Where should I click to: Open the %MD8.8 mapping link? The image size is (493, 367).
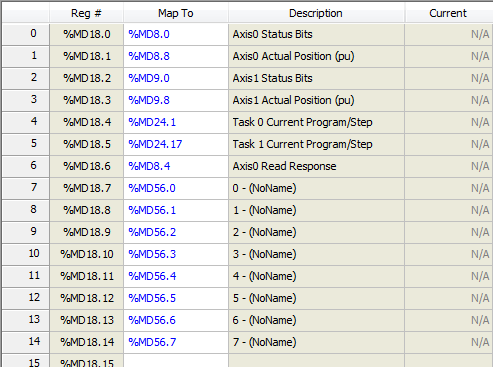[x=149, y=56]
